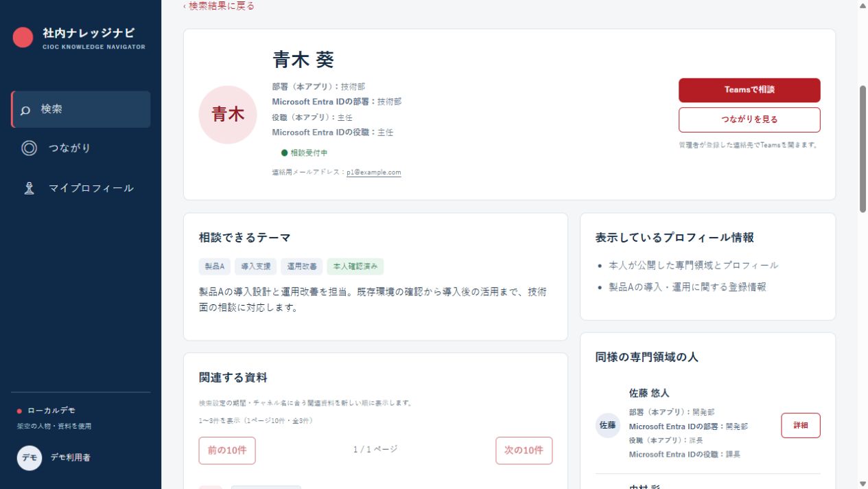Open the 検索 sidebar menu item
The height and width of the screenshot is (489, 868).
(81, 109)
